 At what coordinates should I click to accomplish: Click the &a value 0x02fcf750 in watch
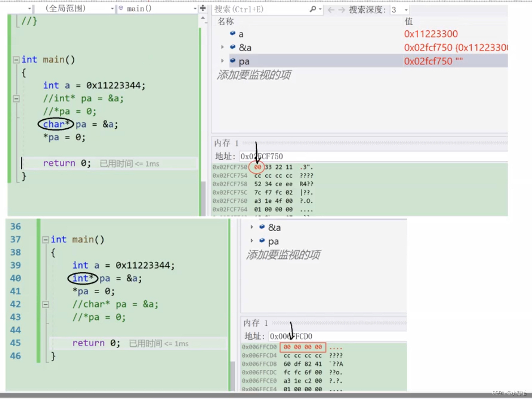click(428, 47)
